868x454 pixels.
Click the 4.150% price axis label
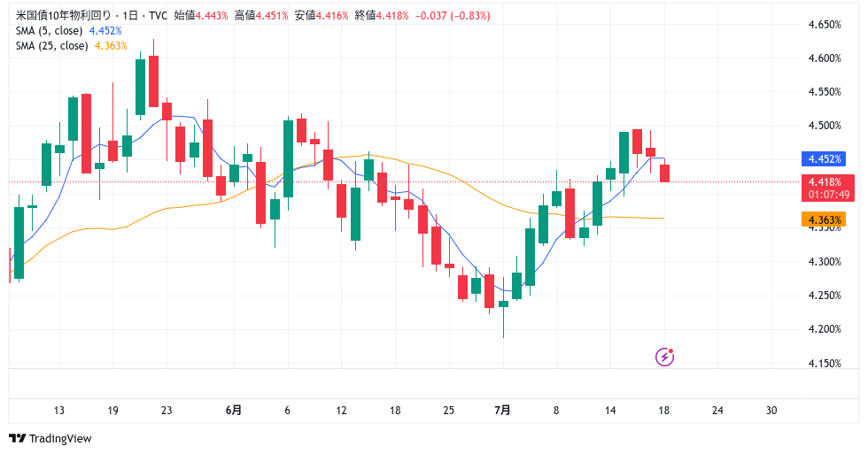[825, 364]
